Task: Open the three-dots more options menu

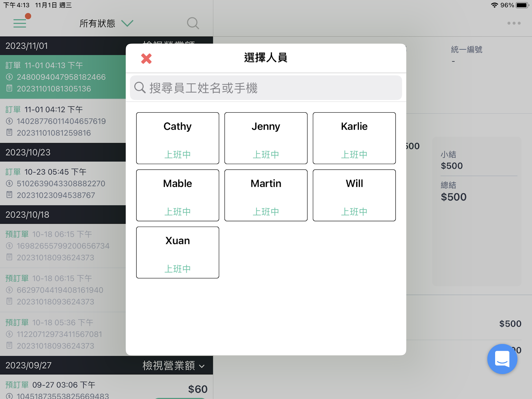Action: (x=514, y=23)
